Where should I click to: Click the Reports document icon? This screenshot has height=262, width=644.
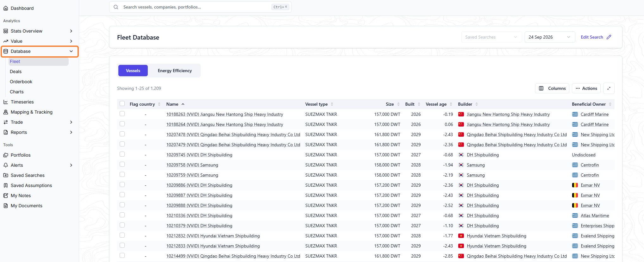[6, 132]
